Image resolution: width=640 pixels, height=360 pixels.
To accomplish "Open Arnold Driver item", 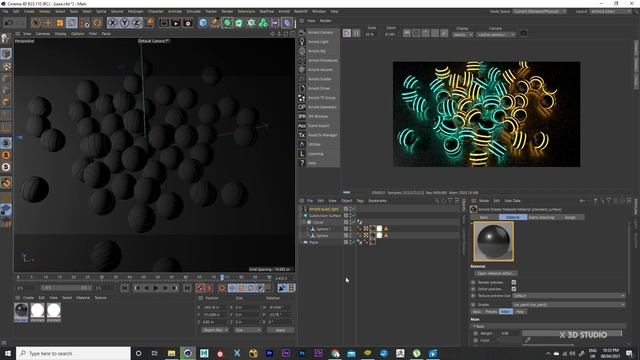I will click(x=319, y=88).
